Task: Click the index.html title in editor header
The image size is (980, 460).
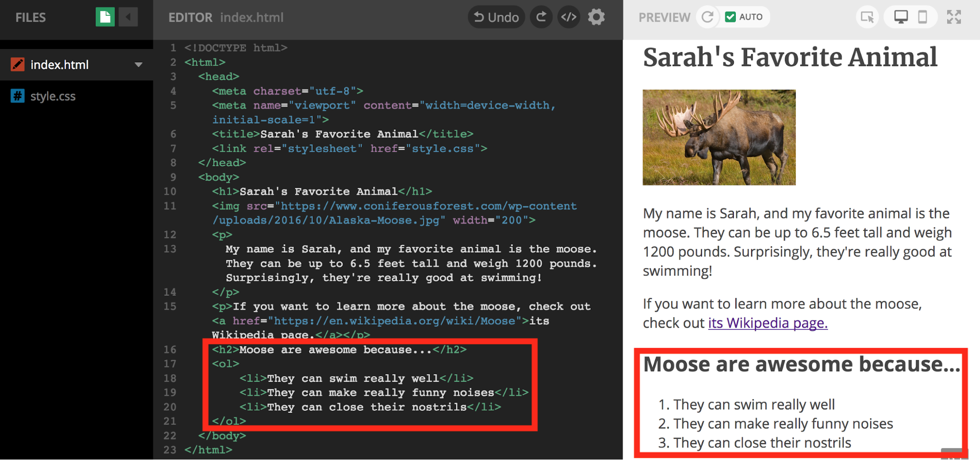Action: (251, 18)
